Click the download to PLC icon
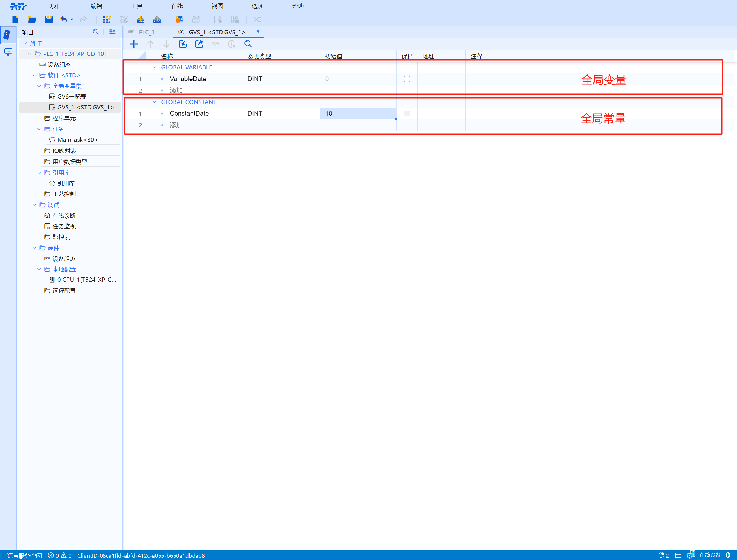Screen dimensions: 737x560 140,20
